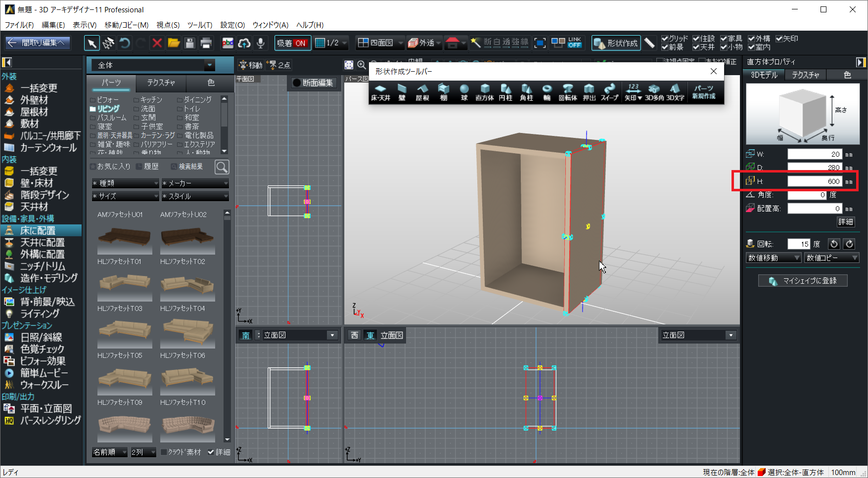
Task: Select the 球 sphere shape tool
Action: pyautogui.click(x=464, y=92)
